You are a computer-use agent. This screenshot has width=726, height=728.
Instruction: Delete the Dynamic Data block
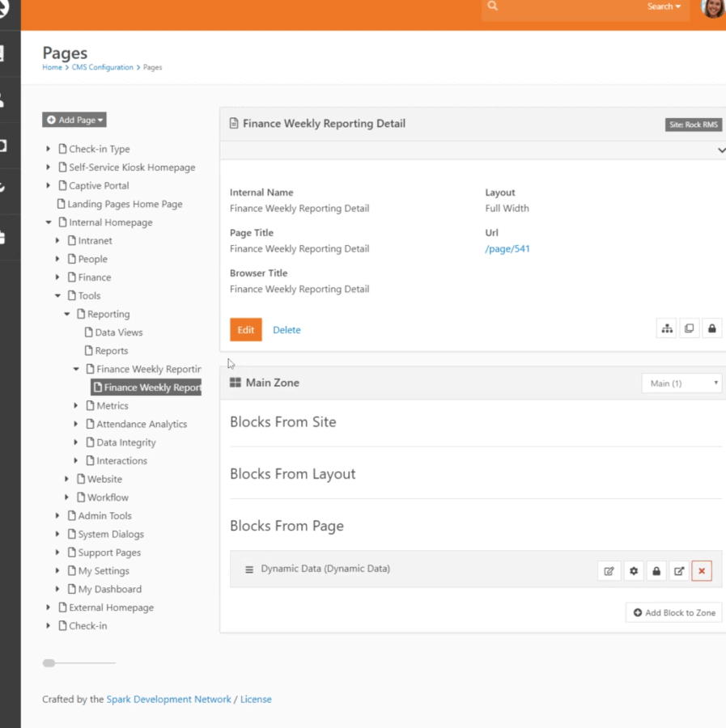[x=702, y=571]
